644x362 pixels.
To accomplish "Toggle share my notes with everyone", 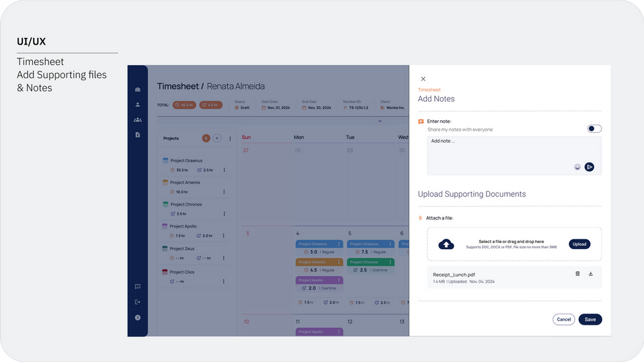I will 594,129.
